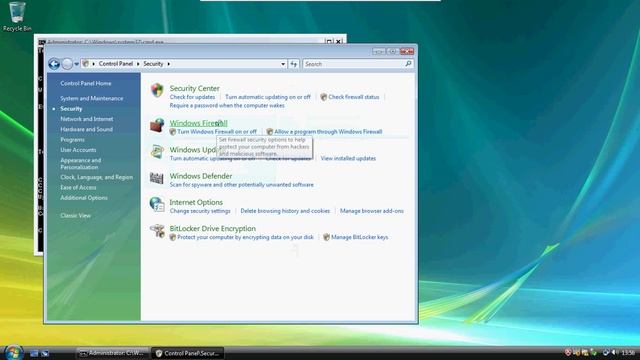Open BitLocker Drive Encryption heading

(x=212, y=229)
